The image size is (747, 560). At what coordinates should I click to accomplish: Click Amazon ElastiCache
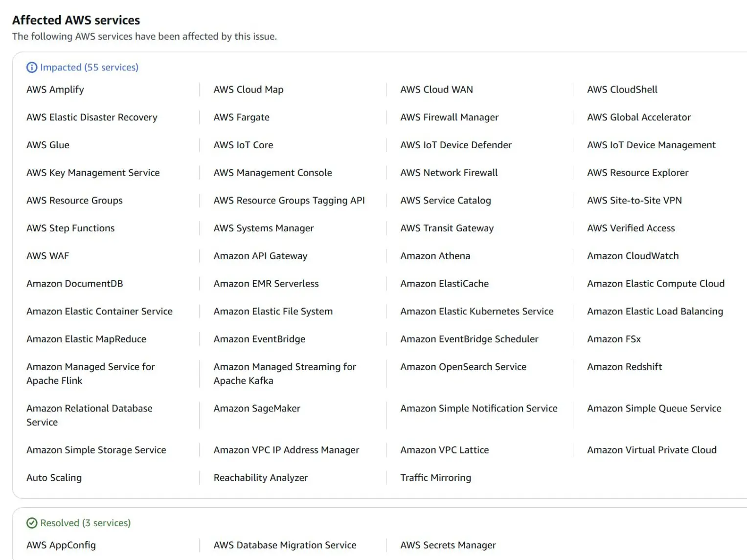445,284
